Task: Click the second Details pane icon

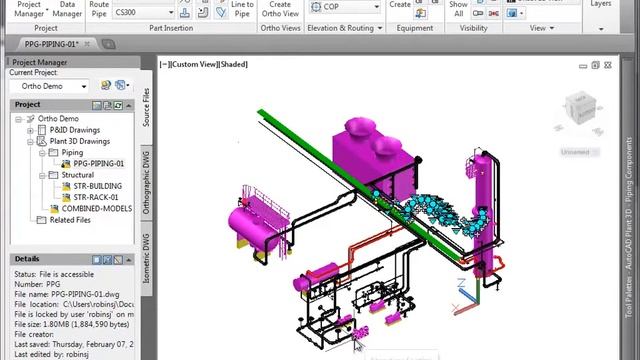Action: [x=107, y=260]
